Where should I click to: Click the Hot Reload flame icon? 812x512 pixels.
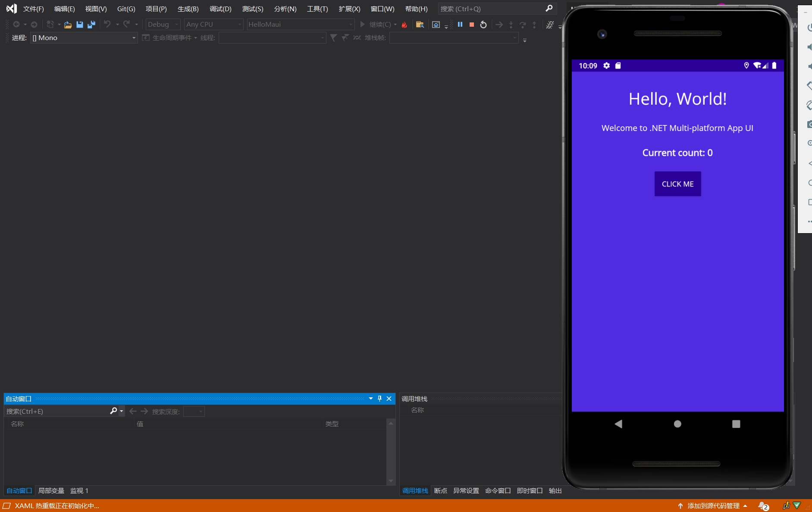pyautogui.click(x=404, y=25)
